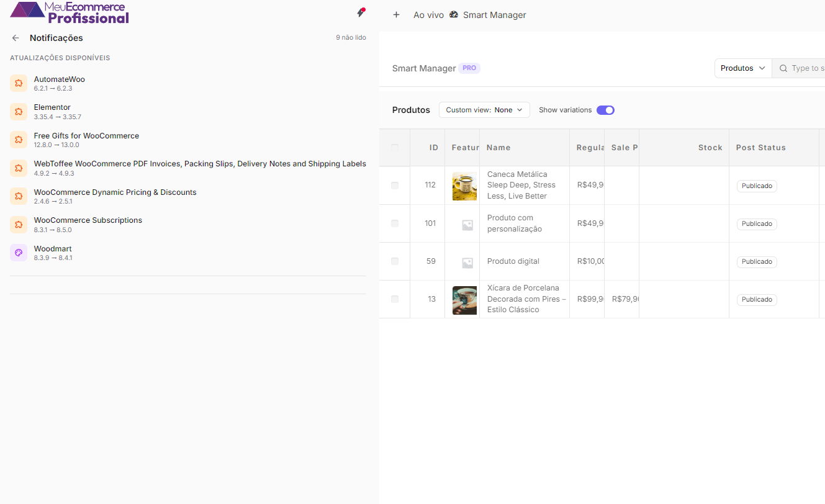The image size is (825, 504).
Task: Select the checkbox for product ID 112
Action: click(x=395, y=186)
